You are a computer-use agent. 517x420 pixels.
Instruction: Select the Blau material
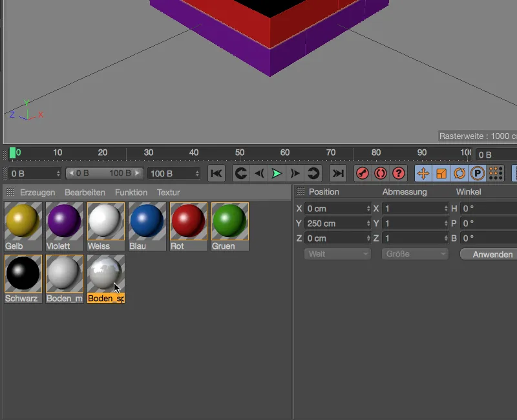click(147, 227)
